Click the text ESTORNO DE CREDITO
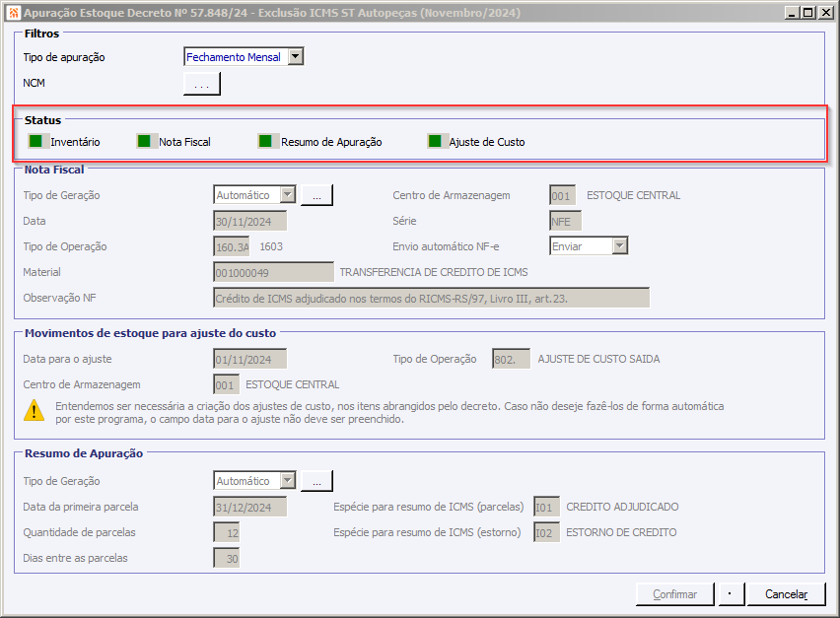 point(621,532)
